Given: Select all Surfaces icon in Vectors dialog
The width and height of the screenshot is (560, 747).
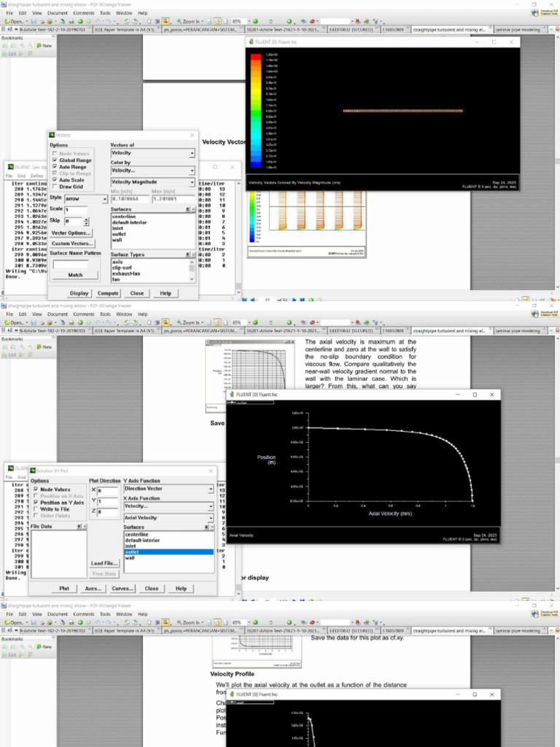Looking at the screenshot, I should point(188,209).
